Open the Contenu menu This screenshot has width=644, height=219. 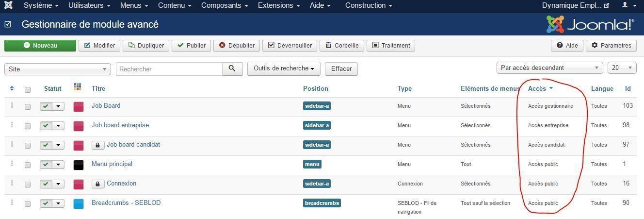[x=175, y=5]
